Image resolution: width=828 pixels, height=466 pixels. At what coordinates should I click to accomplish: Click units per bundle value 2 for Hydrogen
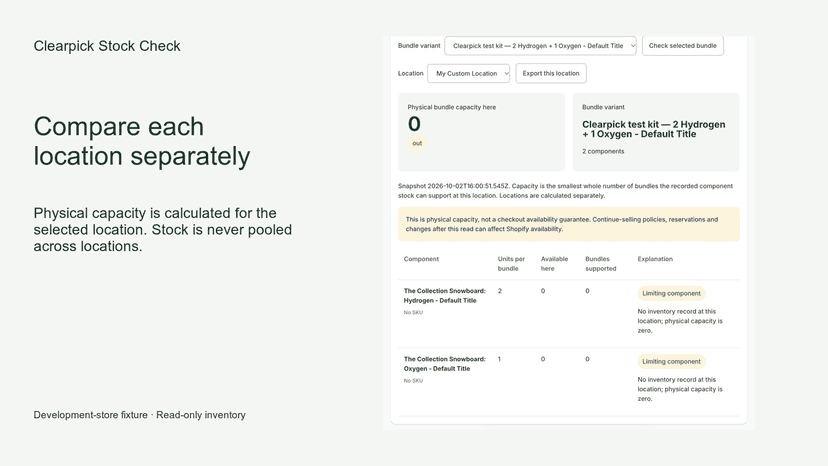500,291
